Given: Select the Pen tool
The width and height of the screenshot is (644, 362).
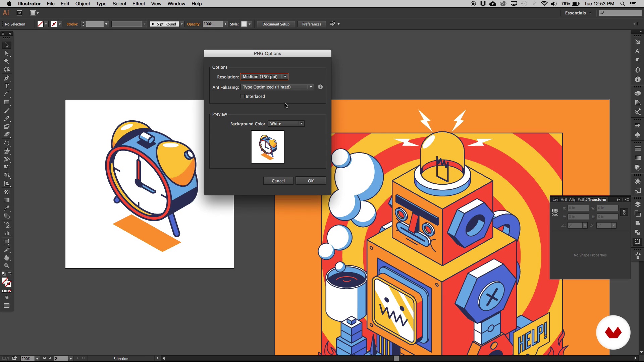Looking at the screenshot, I should pos(7,78).
